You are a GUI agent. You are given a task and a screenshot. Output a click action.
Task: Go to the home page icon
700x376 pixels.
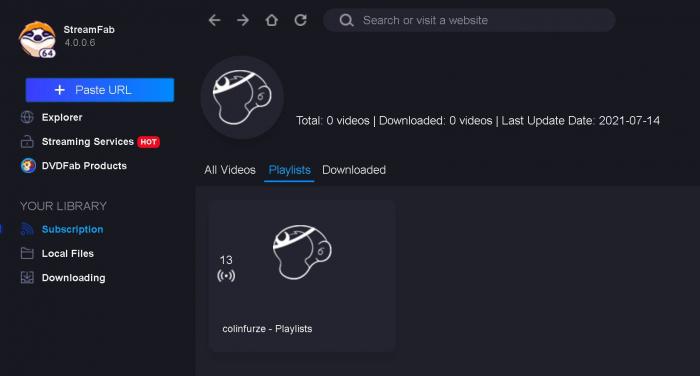271,20
